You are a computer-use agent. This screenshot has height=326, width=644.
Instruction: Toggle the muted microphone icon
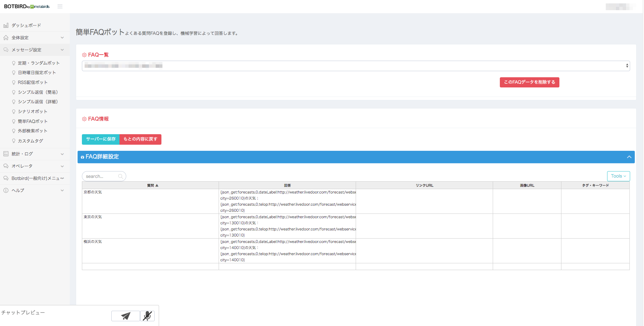147,316
